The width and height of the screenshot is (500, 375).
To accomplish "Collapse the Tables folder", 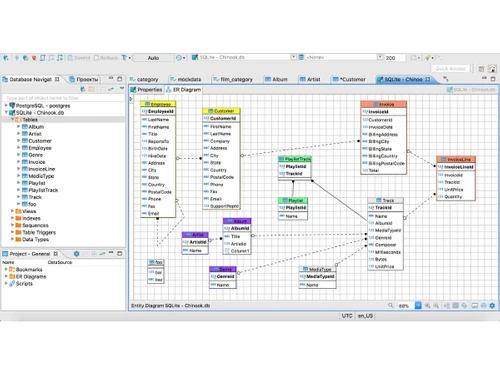I will tap(12, 119).
